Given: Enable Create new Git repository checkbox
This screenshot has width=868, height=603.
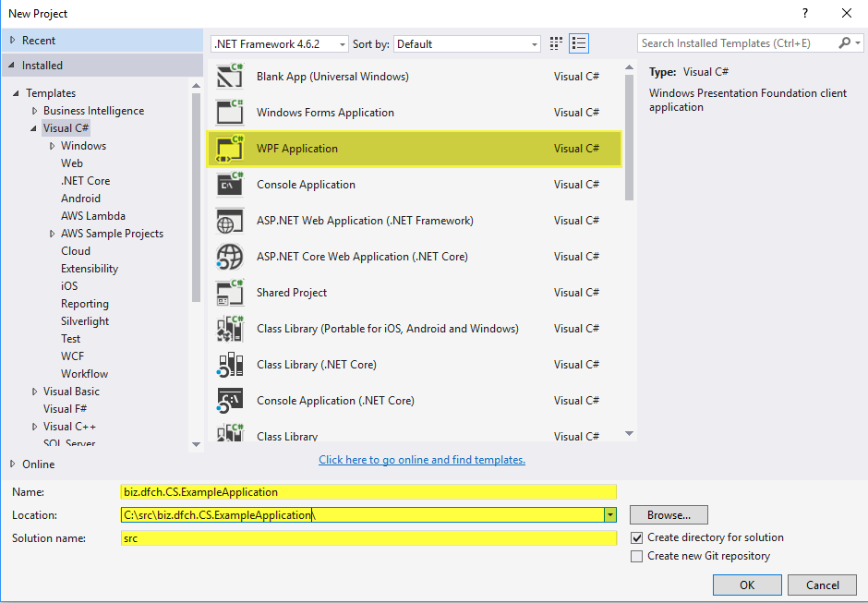Looking at the screenshot, I should point(636,556).
